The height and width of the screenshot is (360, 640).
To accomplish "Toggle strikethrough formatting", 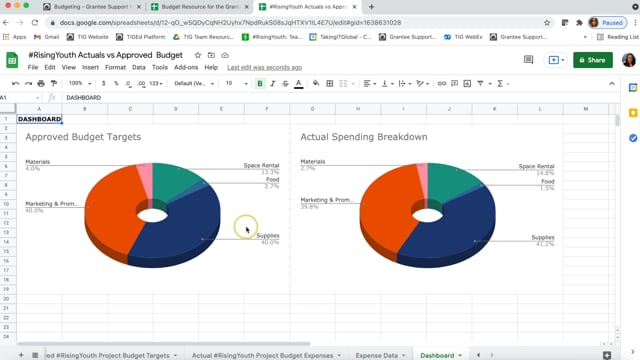I will [285, 84].
